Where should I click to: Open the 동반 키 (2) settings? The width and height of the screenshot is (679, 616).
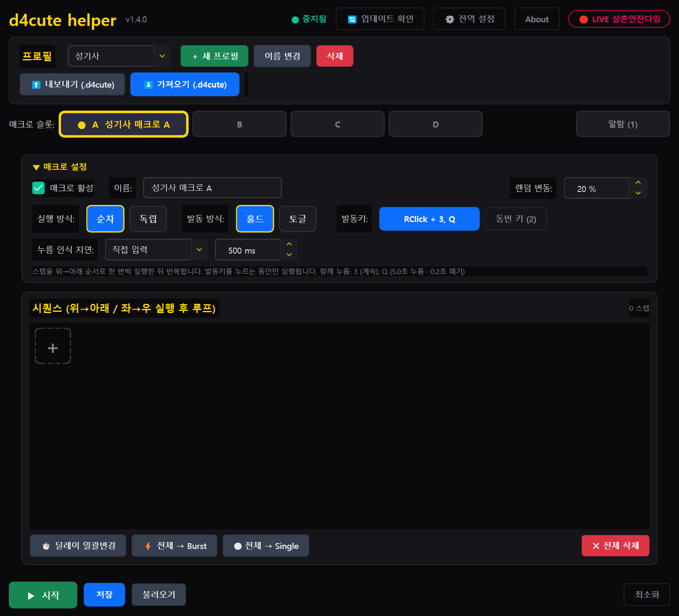516,219
